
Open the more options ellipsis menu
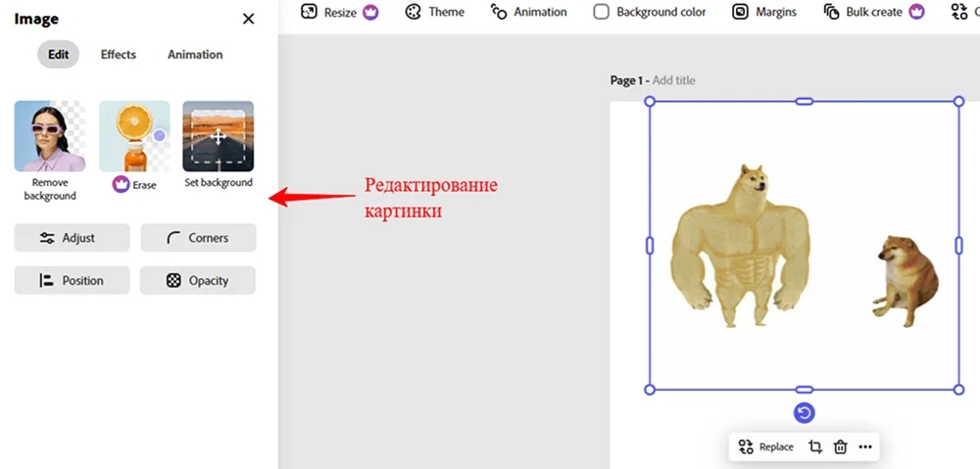click(865, 446)
